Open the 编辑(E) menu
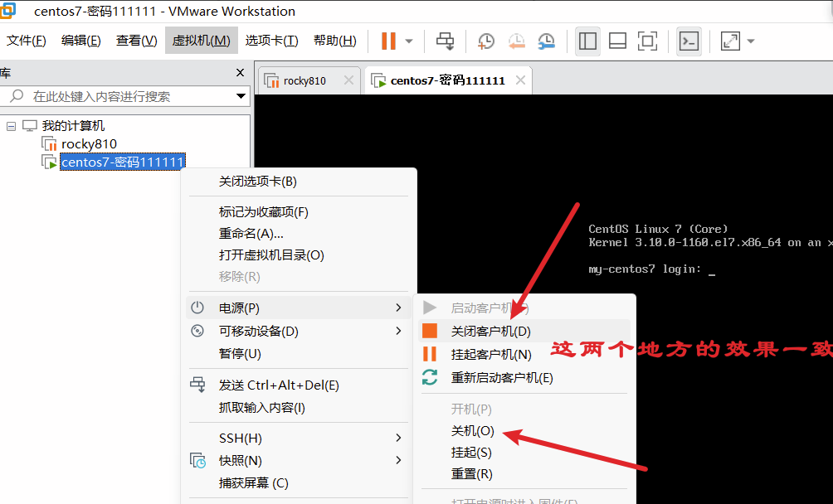 click(80, 41)
